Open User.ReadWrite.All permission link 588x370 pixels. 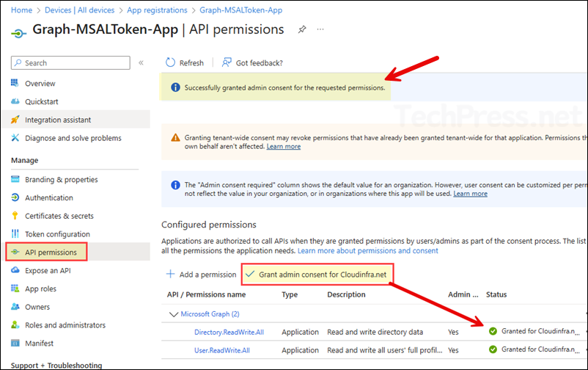(223, 350)
